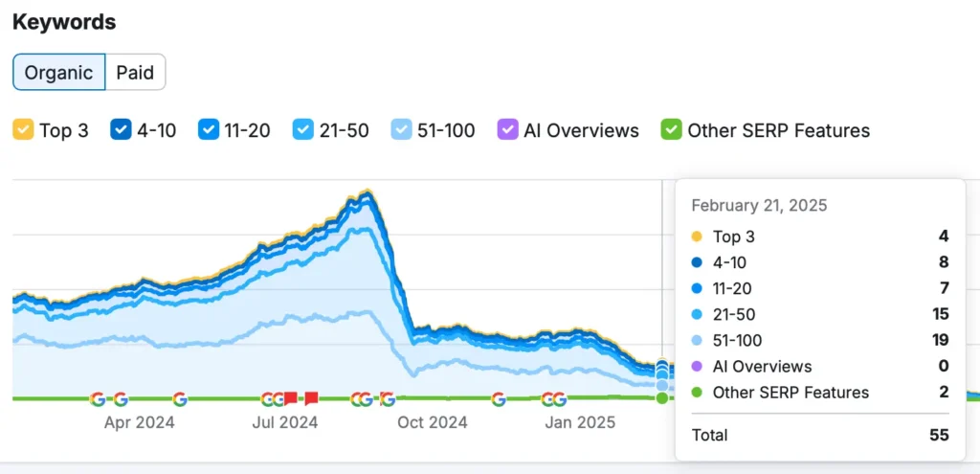Click the Total row in the February 21 tooltip
Viewport: 980px width, 474px height.
coord(820,435)
